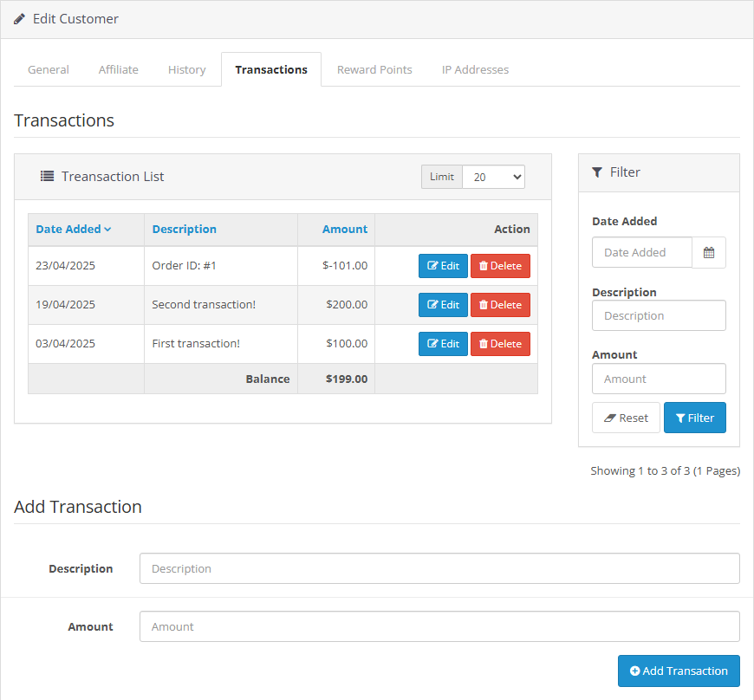Apply the blue Filter button

(694, 418)
